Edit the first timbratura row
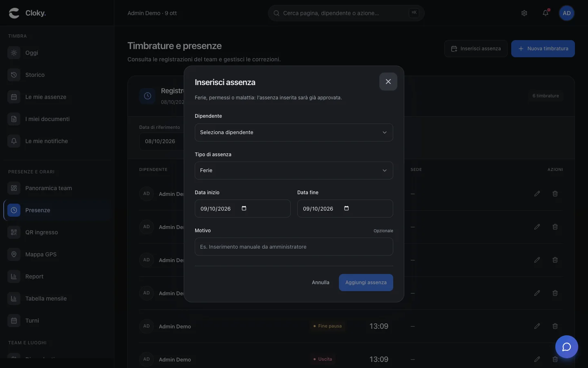Screen dimensions: 588x368 pyautogui.click(x=537, y=194)
